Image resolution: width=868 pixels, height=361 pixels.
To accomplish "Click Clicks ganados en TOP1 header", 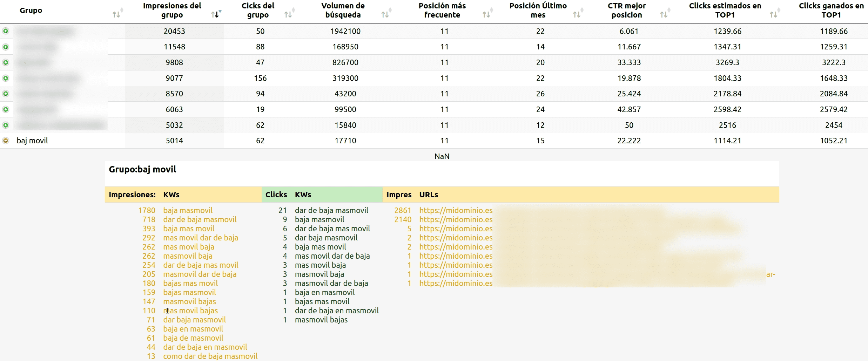I will click(x=831, y=10).
